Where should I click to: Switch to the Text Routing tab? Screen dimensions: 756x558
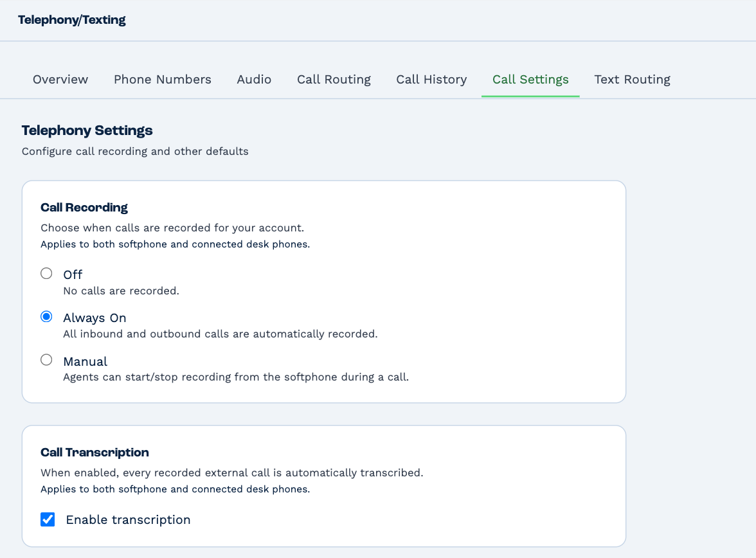click(632, 80)
